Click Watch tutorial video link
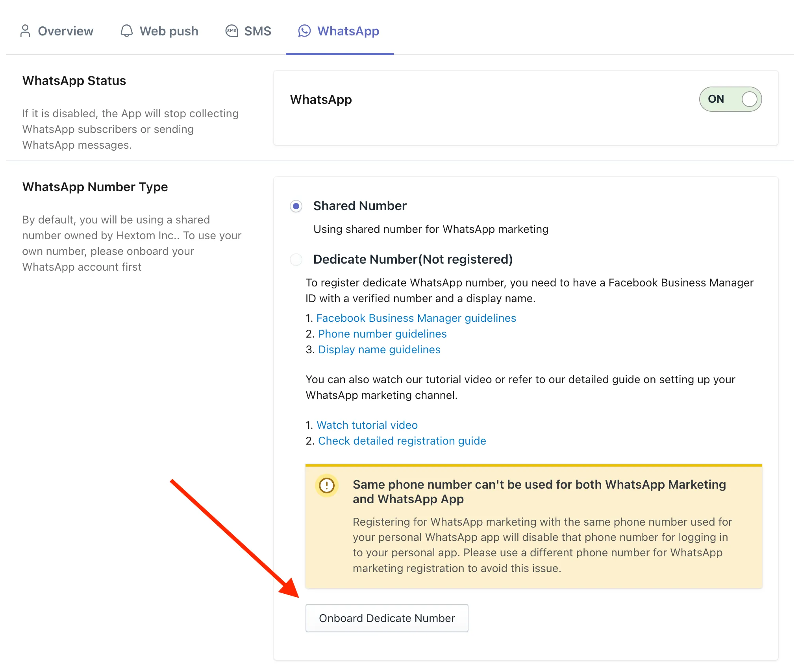The width and height of the screenshot is (800, 672). [x=367, y=425]
